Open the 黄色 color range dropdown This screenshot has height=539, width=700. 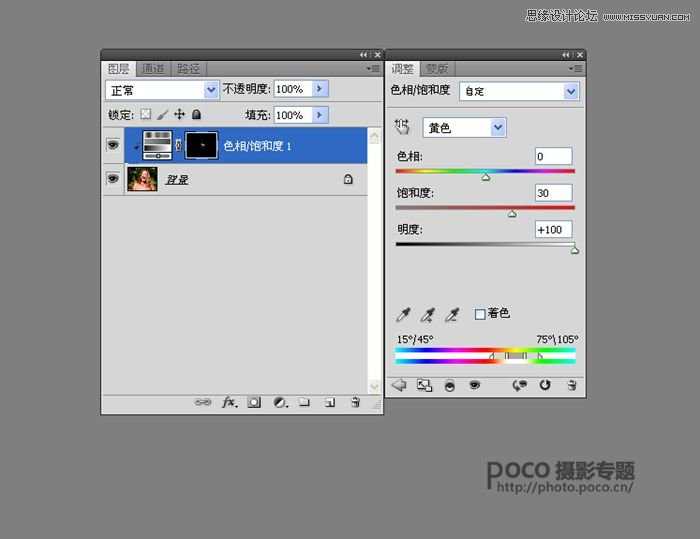(x=498, y=127)
